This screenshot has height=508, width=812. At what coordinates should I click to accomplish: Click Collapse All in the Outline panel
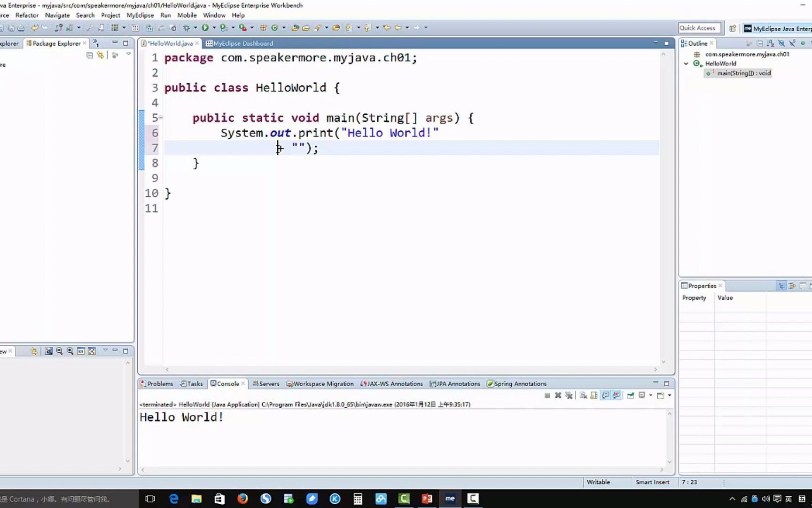tap(759, 43)
